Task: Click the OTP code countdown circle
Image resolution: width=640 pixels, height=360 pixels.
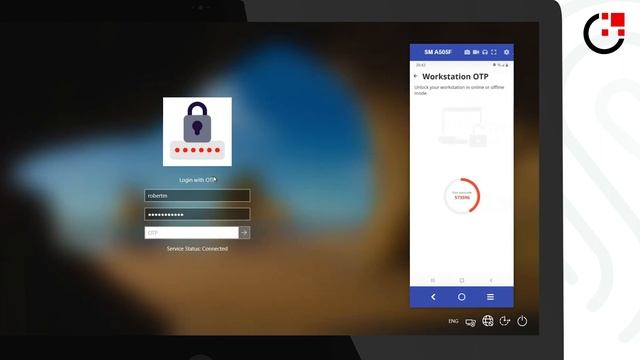Action: coord(462,196)
